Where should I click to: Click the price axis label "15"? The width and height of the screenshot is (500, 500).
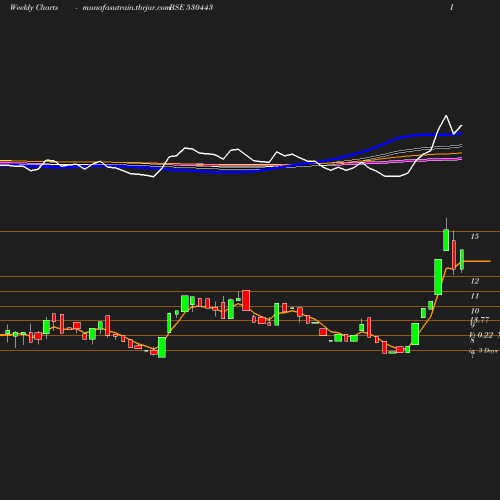click(475, 236)
